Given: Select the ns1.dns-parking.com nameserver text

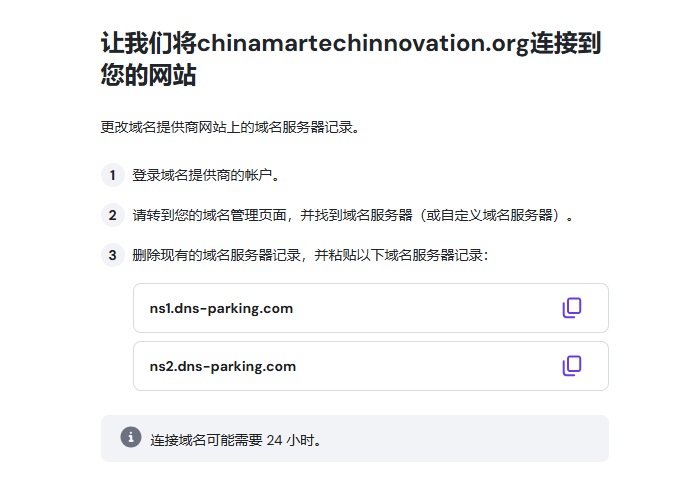Looking at the screenshot, I should click(221, 308).
